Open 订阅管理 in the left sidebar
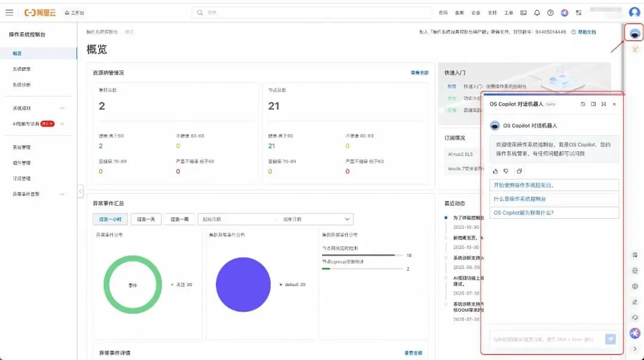The image size is (644, 360). point(22,179)
